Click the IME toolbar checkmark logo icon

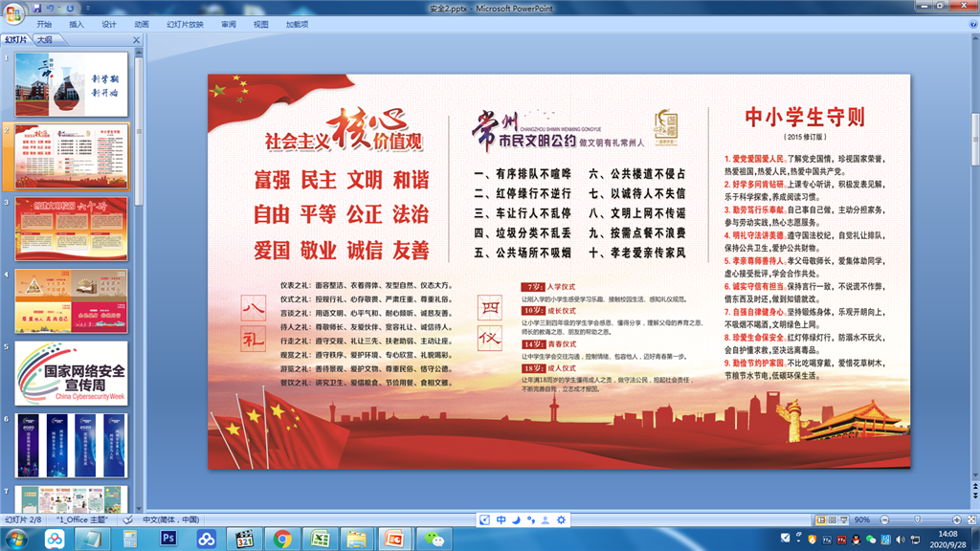tap(484, 519)
